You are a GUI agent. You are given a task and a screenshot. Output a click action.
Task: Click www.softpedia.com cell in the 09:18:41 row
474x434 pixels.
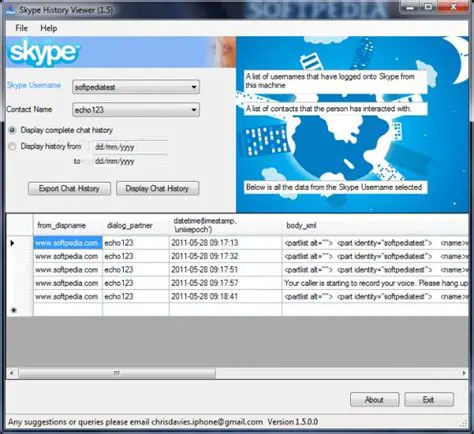tap(68, 296)
